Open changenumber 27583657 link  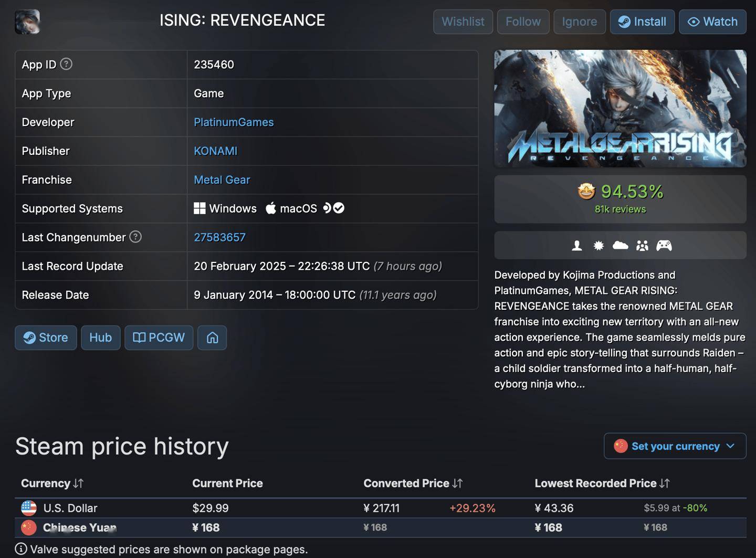[x=219, y=237]
